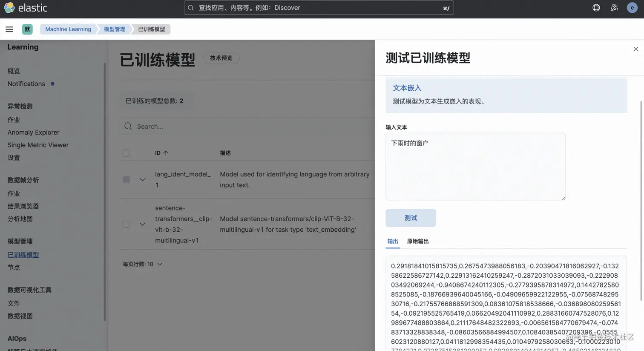Open the help icon in the top bar
Viewport: 644px width, 351px height.
click(x=595, y=7)
